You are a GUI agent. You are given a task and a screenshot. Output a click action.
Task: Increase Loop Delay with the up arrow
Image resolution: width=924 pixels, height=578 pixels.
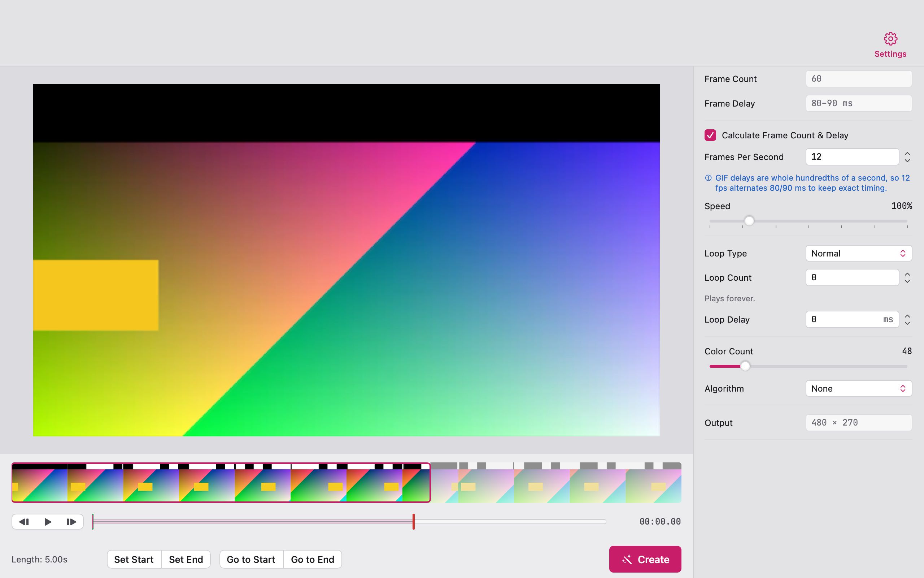coord(908,316)
